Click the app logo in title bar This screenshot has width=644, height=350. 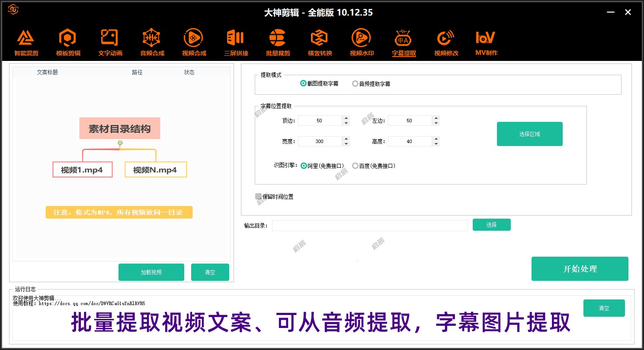[13, 9]
